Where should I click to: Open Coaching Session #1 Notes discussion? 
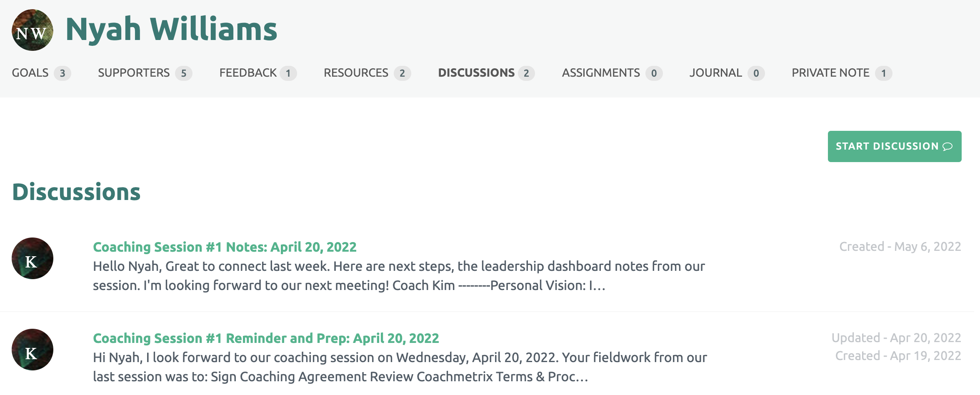coord(225,247)
